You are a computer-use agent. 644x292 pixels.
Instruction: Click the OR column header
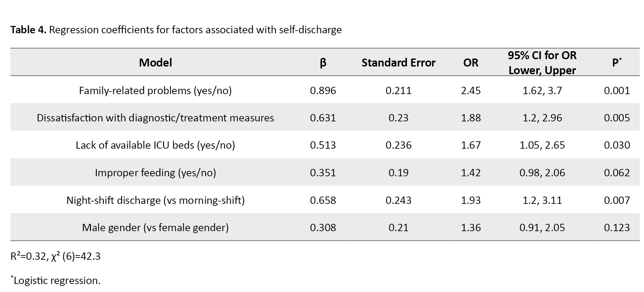coord(471,63)
